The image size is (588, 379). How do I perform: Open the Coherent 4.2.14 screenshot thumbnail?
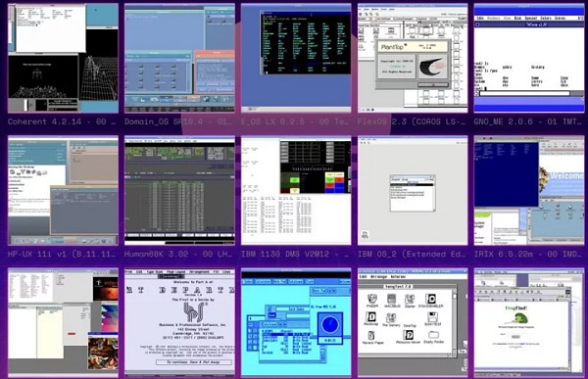click(x=63, y=58)
